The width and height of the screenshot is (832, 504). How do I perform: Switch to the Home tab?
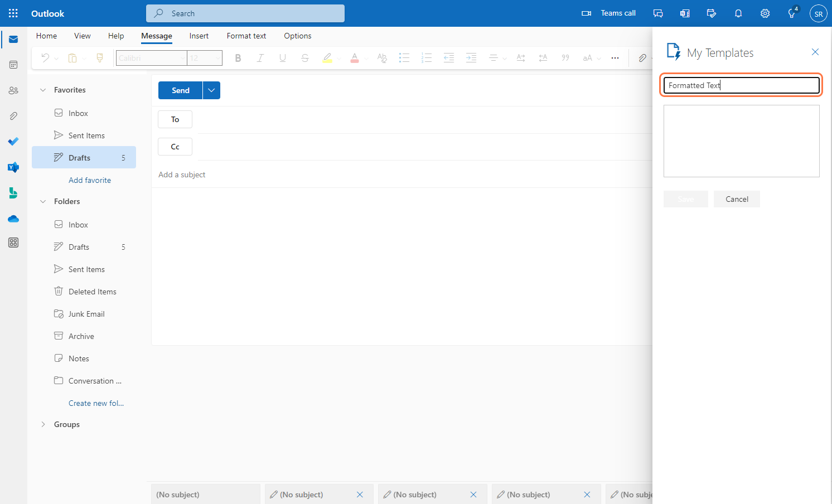pos(46,36)
